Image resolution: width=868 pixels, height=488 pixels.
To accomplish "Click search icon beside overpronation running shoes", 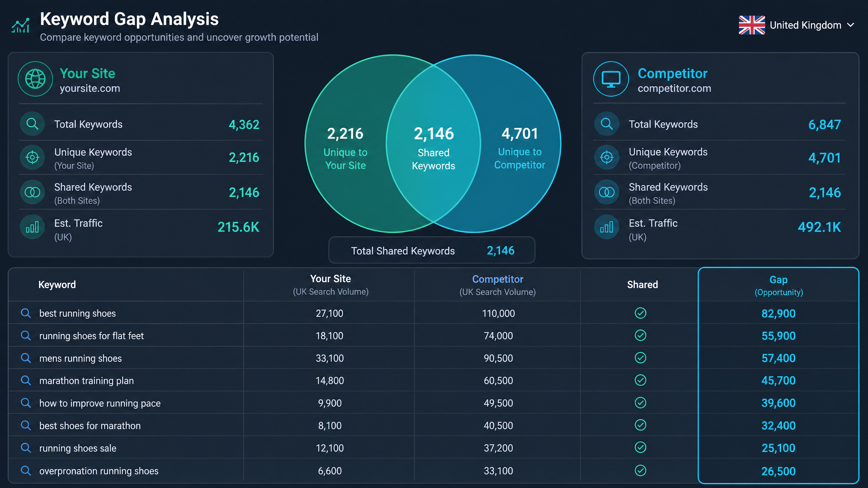I will click(x=26, y=471).
